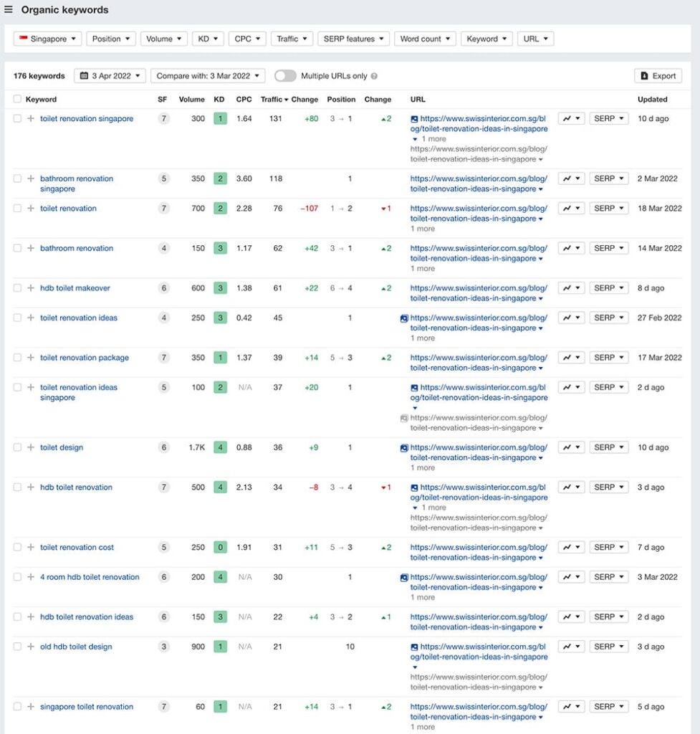Toggle the Multiple URLs only switch
The height and width of the screenshot is (734, 700).
click(284, 76)
